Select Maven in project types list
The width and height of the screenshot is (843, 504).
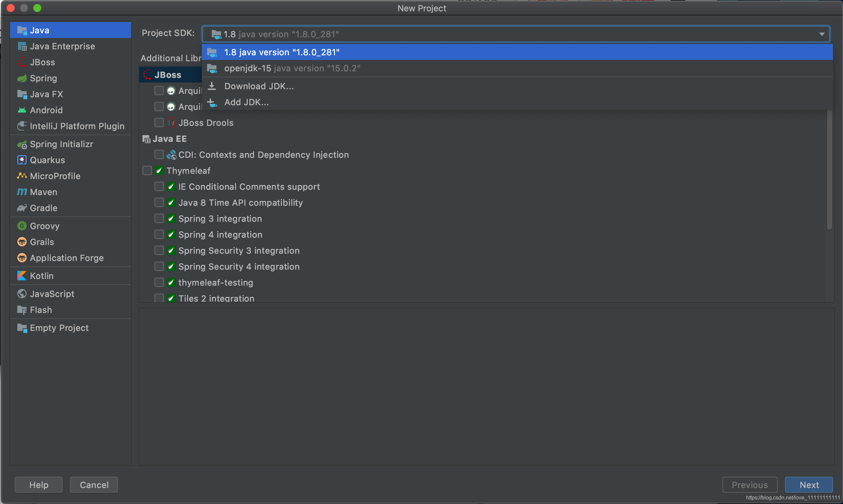point(71,192)
